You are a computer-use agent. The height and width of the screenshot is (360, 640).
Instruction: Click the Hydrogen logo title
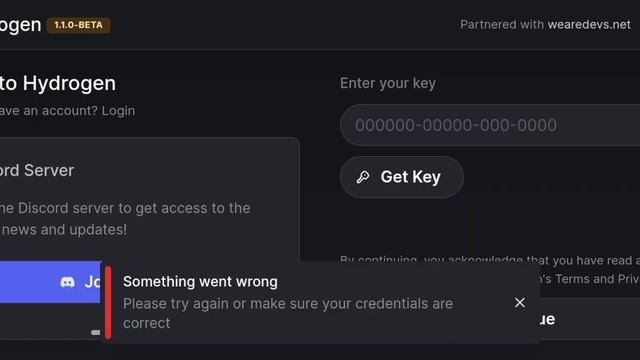[x=20, y=25]
